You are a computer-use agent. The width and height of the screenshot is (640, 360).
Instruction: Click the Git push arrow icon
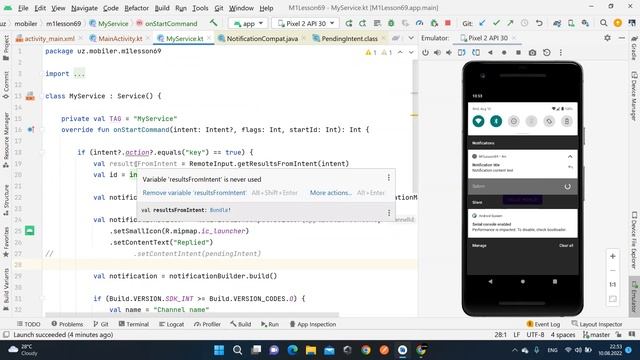click(510, 23)
